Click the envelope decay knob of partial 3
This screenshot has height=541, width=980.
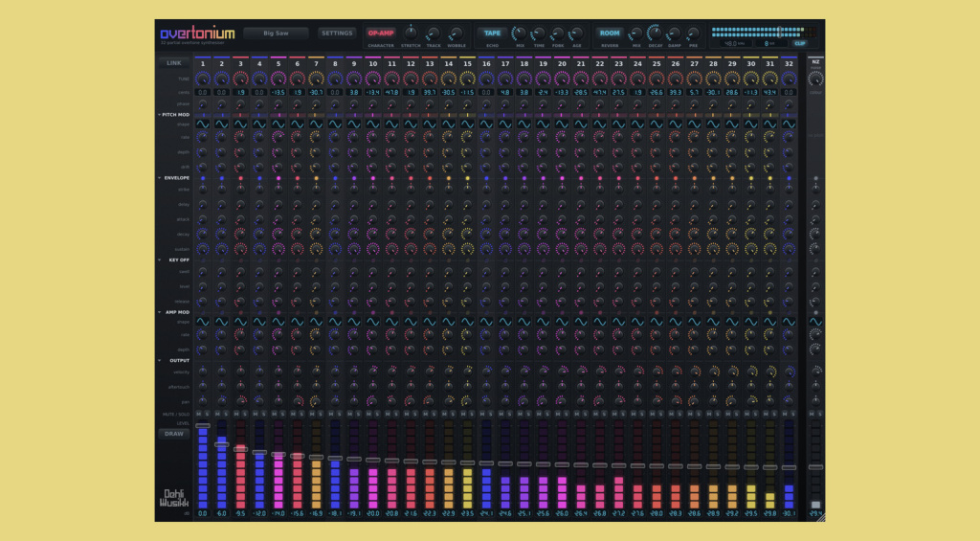240,234
